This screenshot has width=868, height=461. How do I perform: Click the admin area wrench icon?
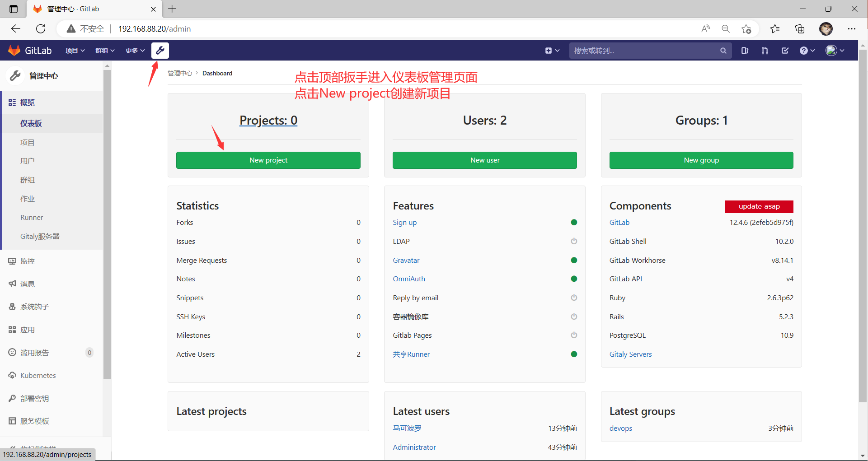(160, 51)
